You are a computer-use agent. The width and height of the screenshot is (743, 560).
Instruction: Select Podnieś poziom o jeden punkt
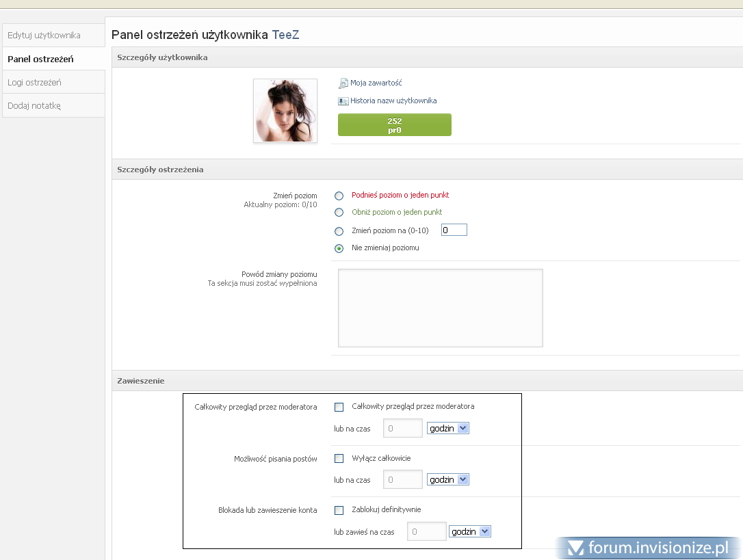point(339,196)
